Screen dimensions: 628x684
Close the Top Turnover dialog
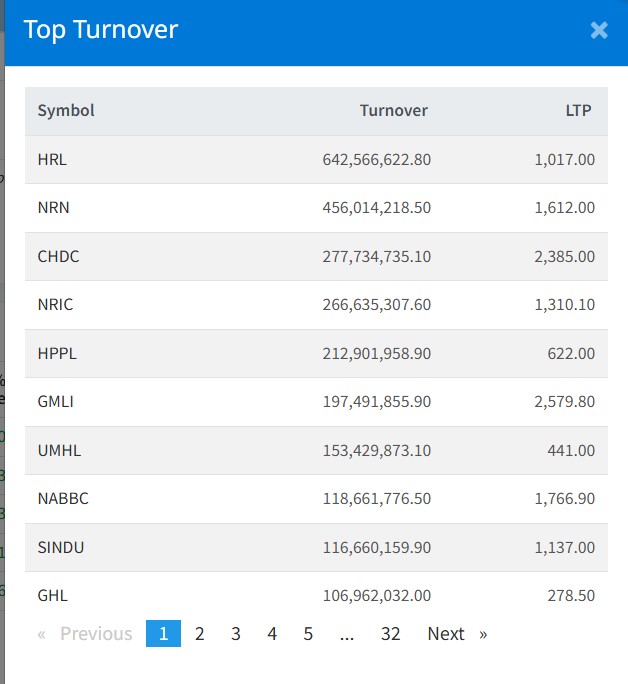point(599,30)
